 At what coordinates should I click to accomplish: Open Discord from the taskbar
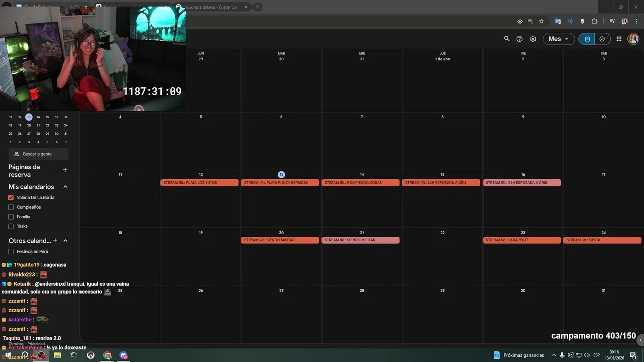(124, 355)
